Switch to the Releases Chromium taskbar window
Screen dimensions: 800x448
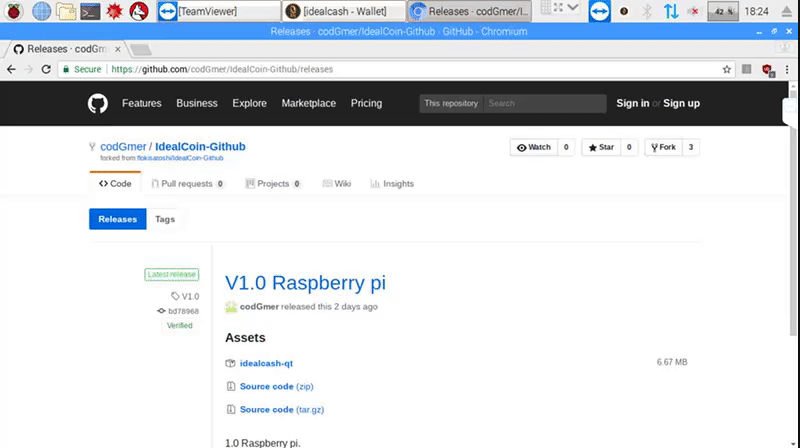pyautogui.click(x=469, y=11)
